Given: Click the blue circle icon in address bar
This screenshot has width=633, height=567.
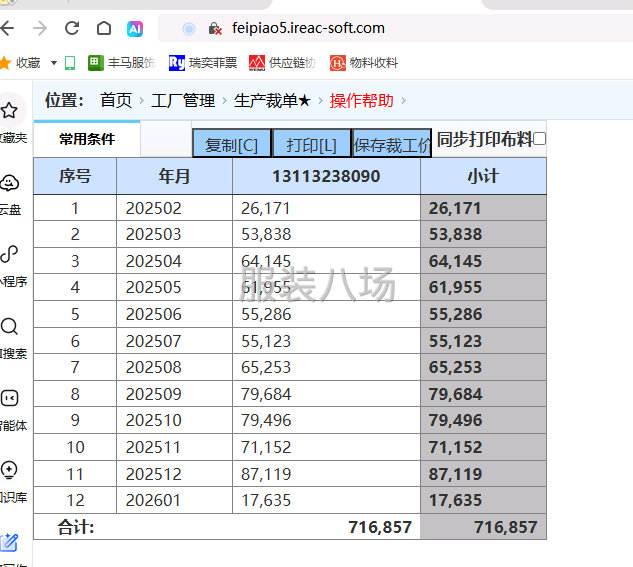Looking at the screenshot, I should [189, 29].
